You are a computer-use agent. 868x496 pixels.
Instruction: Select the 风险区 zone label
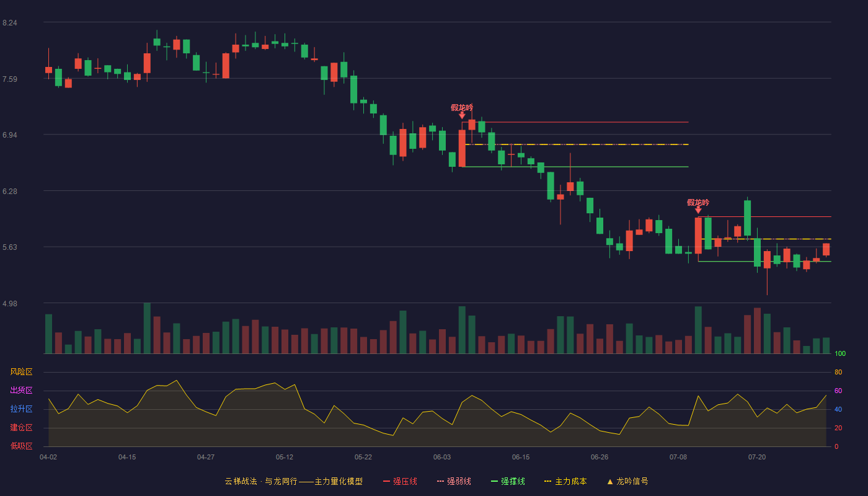pyautogui.click(x=21, y=372)
